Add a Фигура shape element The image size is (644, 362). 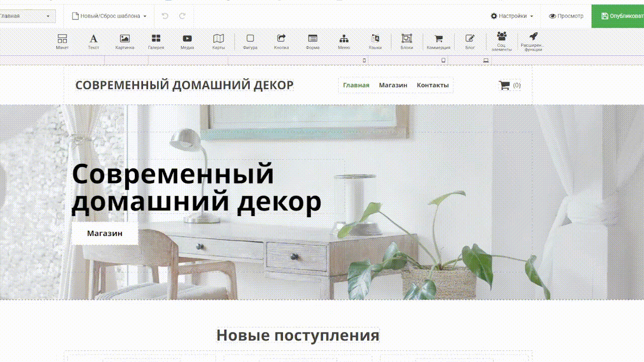pyautogui.click(x=250, y=41)
